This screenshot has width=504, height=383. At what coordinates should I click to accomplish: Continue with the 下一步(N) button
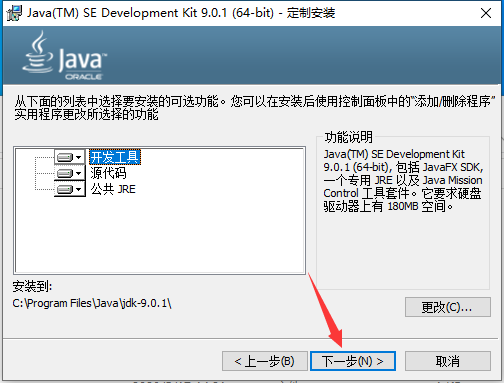click(353, 361)
